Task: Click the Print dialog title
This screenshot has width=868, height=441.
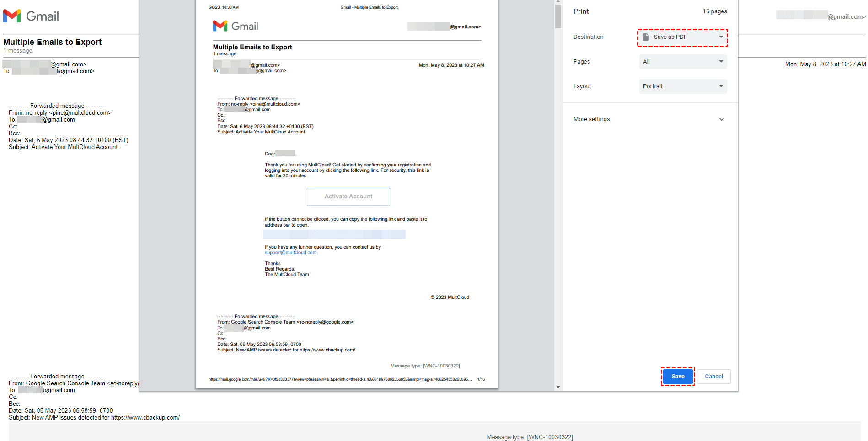Action: click(x=581, y=11)
